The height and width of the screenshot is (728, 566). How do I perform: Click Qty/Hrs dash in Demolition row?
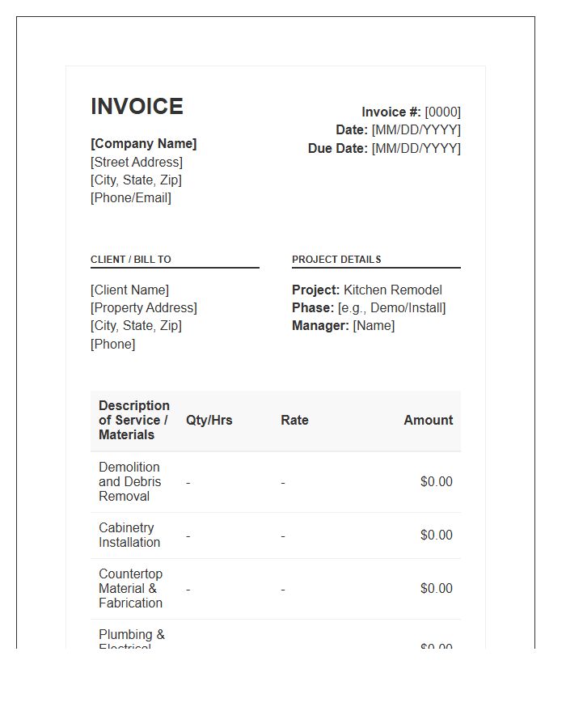[188, 483]
